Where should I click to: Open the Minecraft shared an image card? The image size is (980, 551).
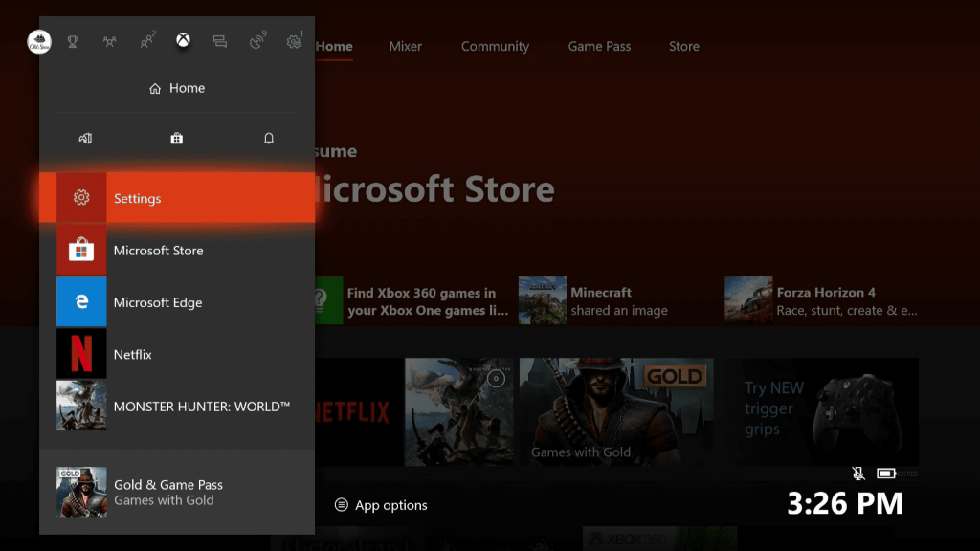[x=593, y=301]
